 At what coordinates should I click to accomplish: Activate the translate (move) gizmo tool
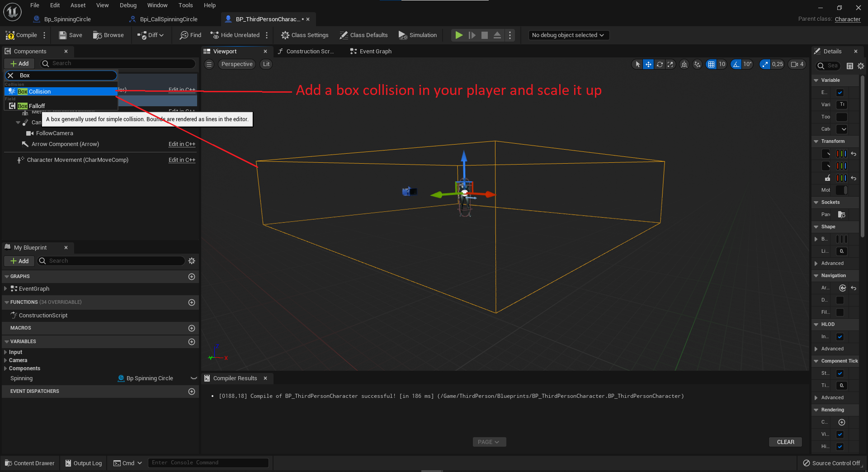click(648, 64)
